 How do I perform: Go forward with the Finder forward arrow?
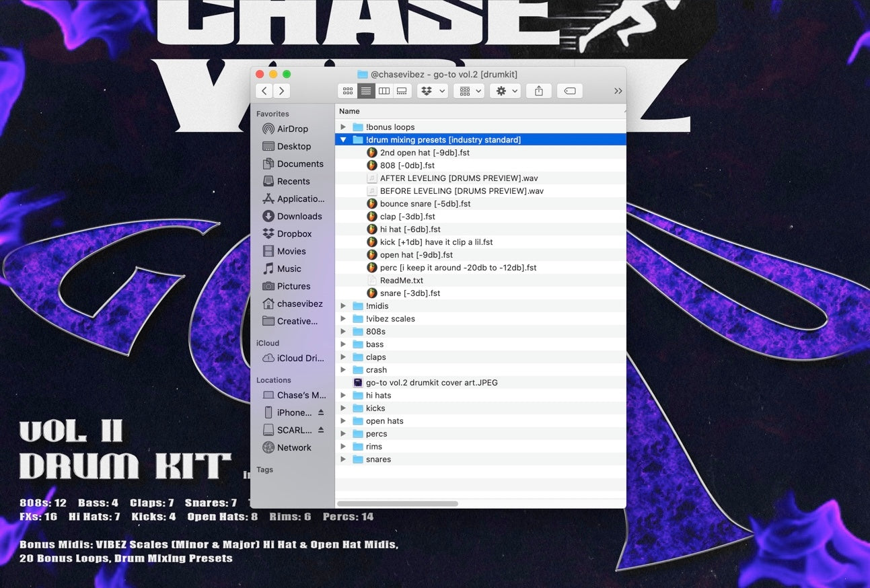pos(281,91)
